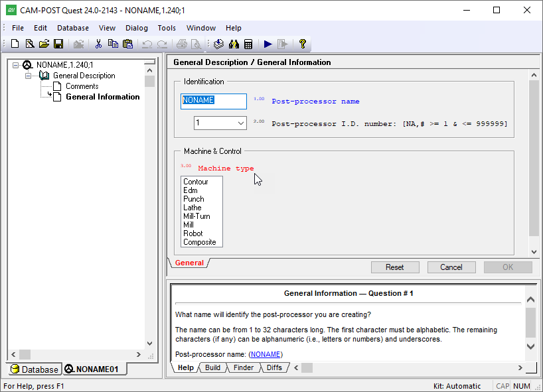Click the Undo arrow icon

click(x=147, y=44)
